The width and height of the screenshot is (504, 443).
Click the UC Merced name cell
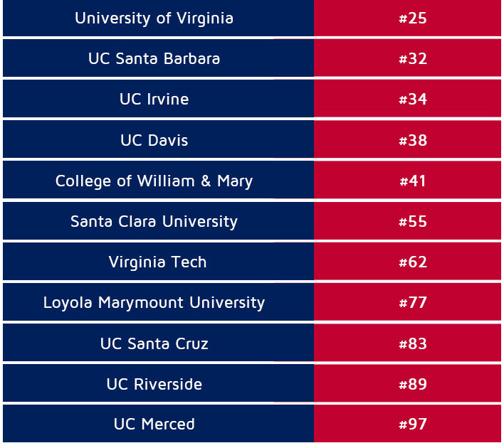pos(154,424)
